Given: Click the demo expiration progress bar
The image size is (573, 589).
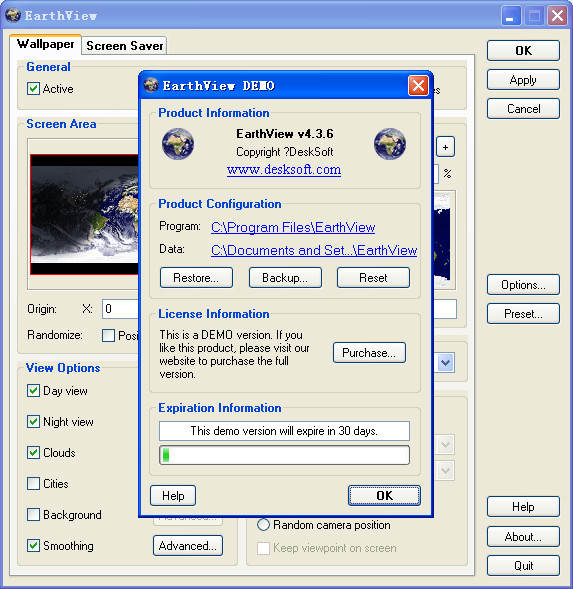Looking at the screenshot, I should pos(284,455).
